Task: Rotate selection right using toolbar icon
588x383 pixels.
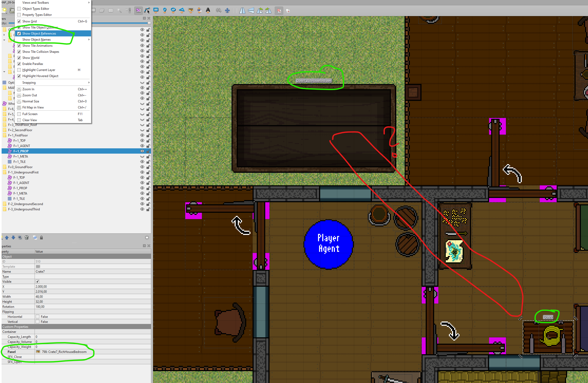Action: click(268, 11)
